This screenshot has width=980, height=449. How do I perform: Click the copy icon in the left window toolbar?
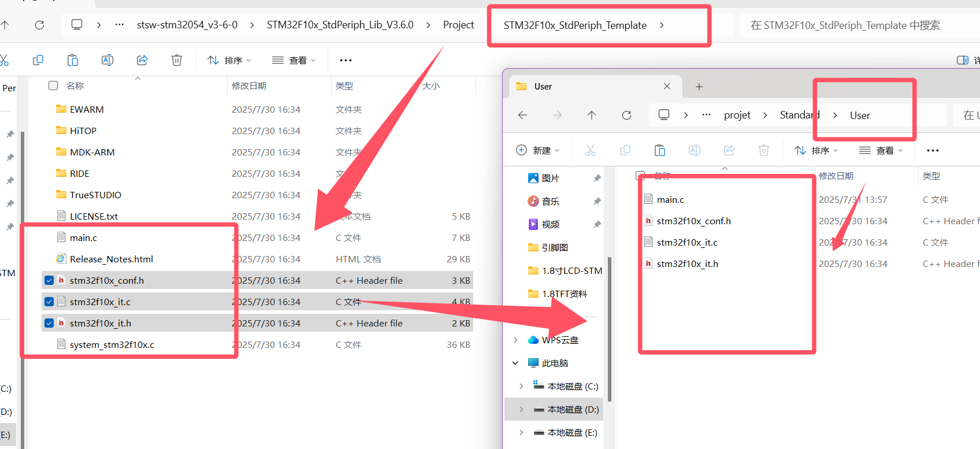coord(38,60)
